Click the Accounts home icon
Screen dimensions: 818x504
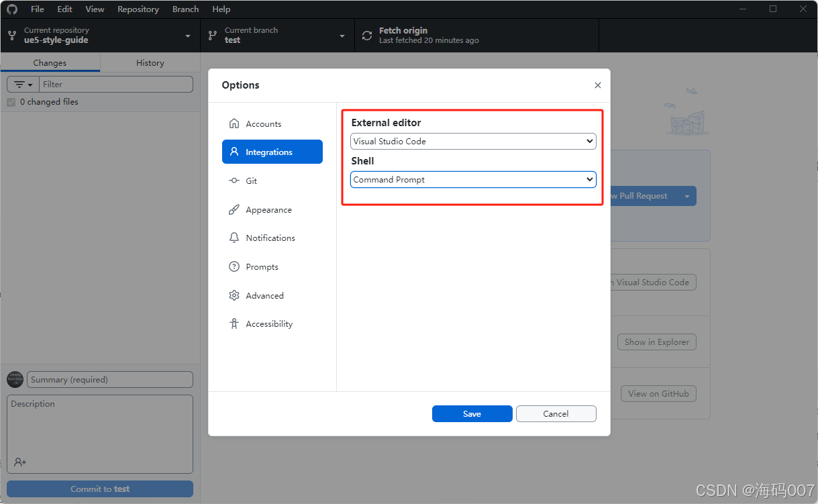(x=234, y=123)
